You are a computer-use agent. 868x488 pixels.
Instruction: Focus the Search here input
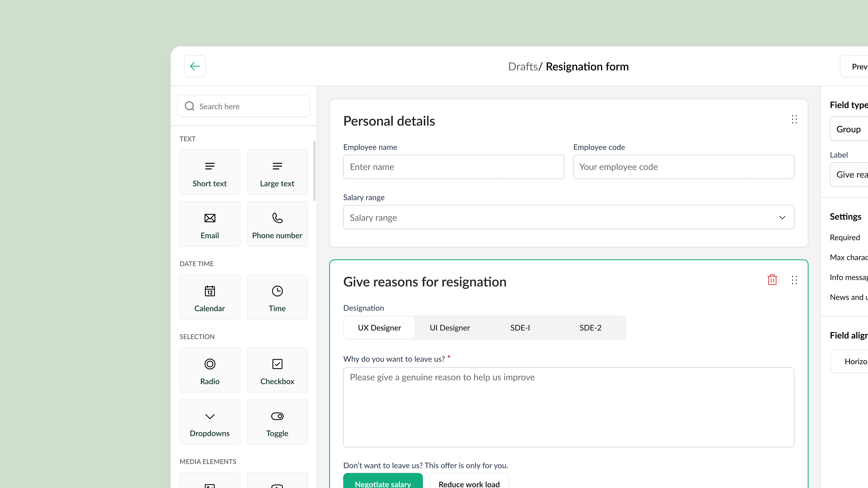[x=243, y=106]
